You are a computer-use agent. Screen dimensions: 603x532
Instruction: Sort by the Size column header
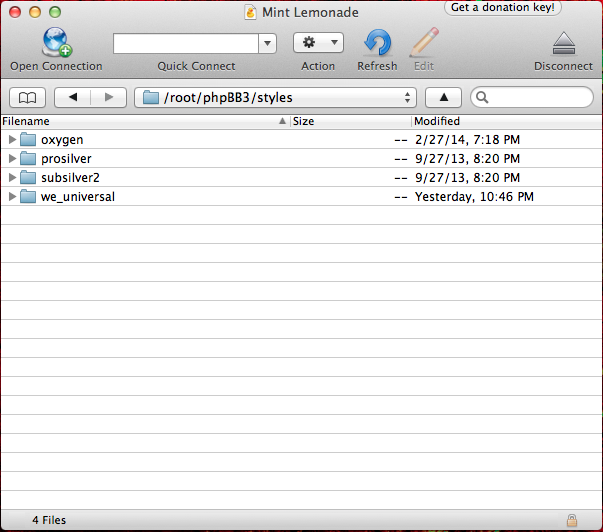click(x=351, y=122)
